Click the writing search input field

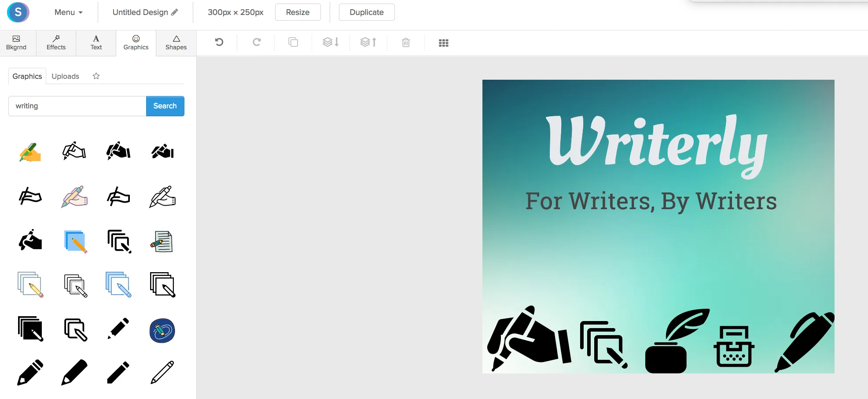77,106
